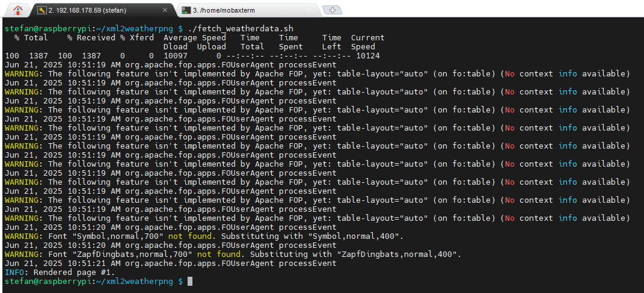Viewport: 644px width, 293px height.
Task: Click the 'Current' header text
Action: tap(367, 38)
